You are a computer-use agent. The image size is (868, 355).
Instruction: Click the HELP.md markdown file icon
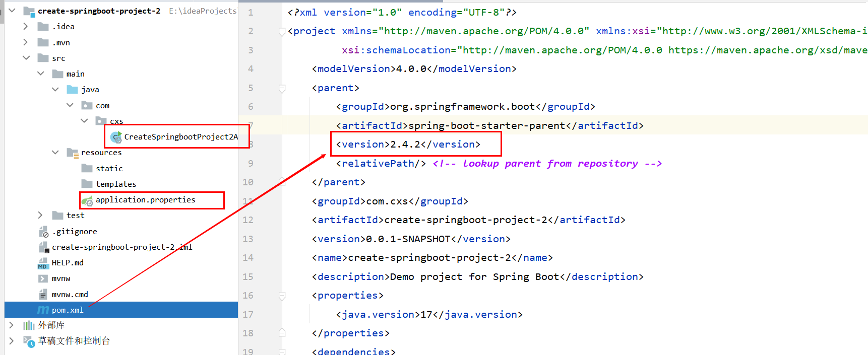[x=43, y=263]
